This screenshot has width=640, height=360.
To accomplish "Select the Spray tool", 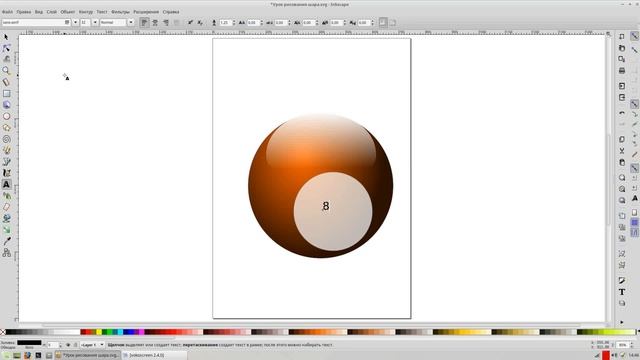I will (x=6, y=196).
